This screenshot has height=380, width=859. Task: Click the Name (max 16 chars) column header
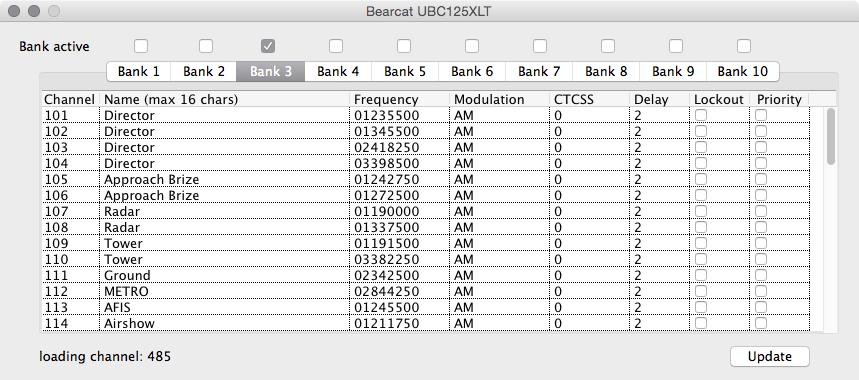(224, 99)
